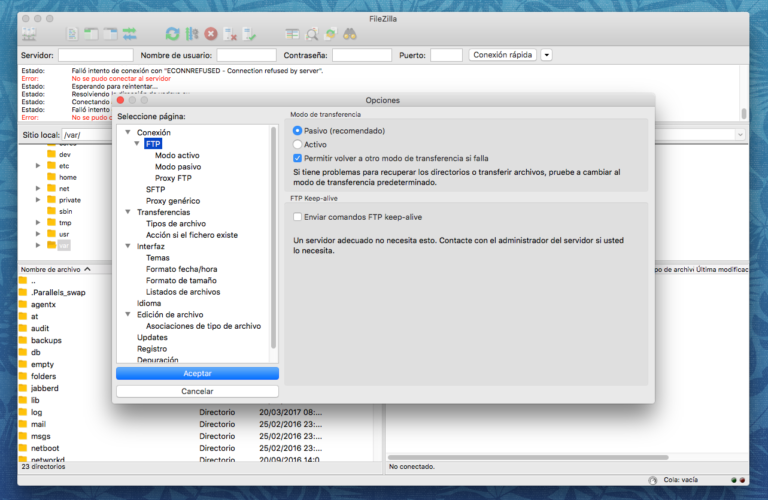Open 'Registro' options page
768x500 pixels.
152,349
